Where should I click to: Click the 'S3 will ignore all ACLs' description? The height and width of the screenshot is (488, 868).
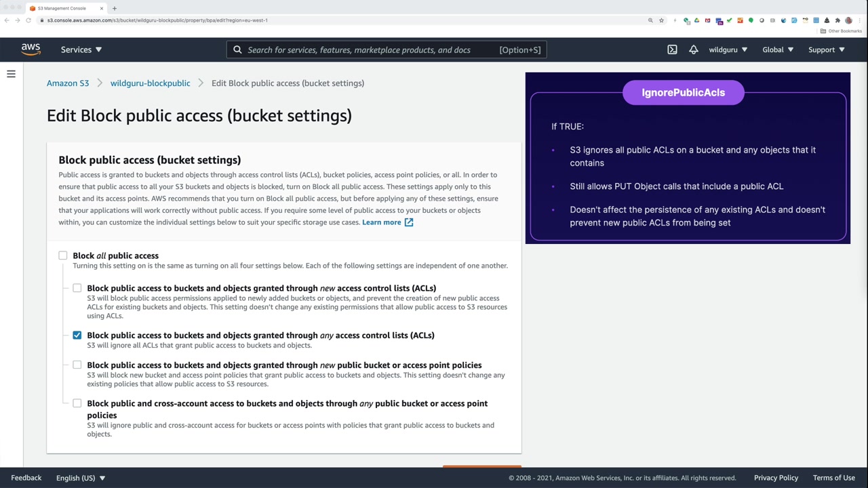click(x=199, y=346)
